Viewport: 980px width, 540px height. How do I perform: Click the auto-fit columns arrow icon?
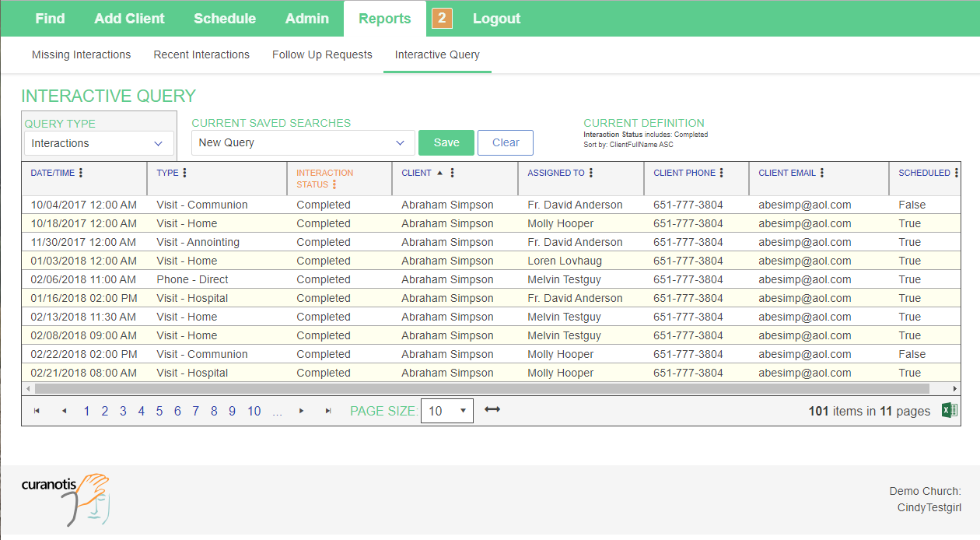click(x=492, y=409)
